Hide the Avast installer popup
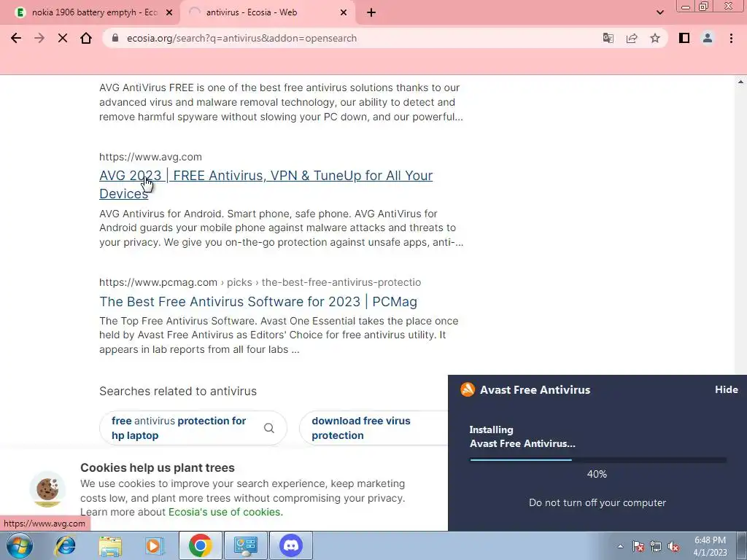Viewport: 747px width, 560px height. pyautogui.click(x=726, y=389)
